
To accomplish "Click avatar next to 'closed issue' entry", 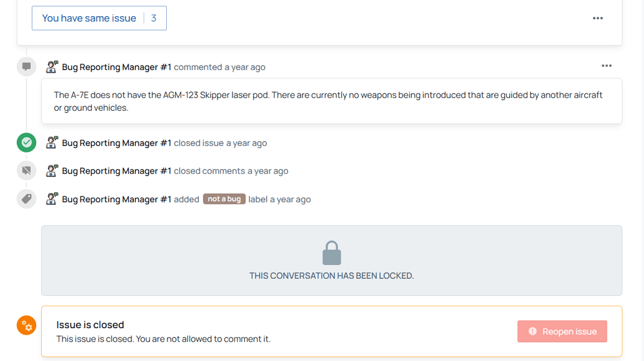I will (52, 142).
